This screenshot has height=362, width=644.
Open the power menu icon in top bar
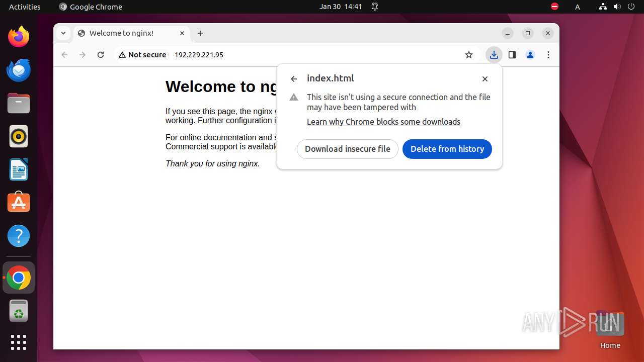click(631, 7)
